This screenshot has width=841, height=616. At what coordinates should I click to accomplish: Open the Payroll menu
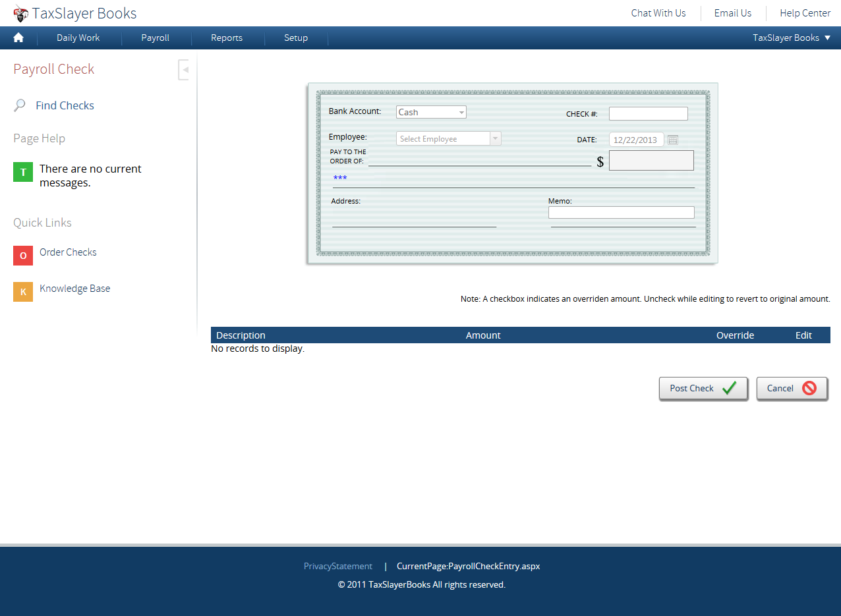point(155,38)
